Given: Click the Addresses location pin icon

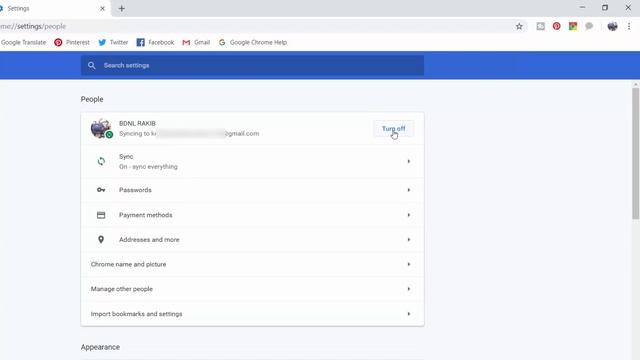Looking at the screenshot, I should [101, 240].
